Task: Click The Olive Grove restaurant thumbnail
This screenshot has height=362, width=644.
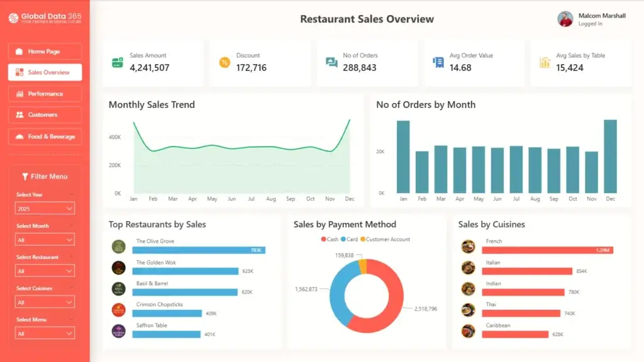Action: 119,246
